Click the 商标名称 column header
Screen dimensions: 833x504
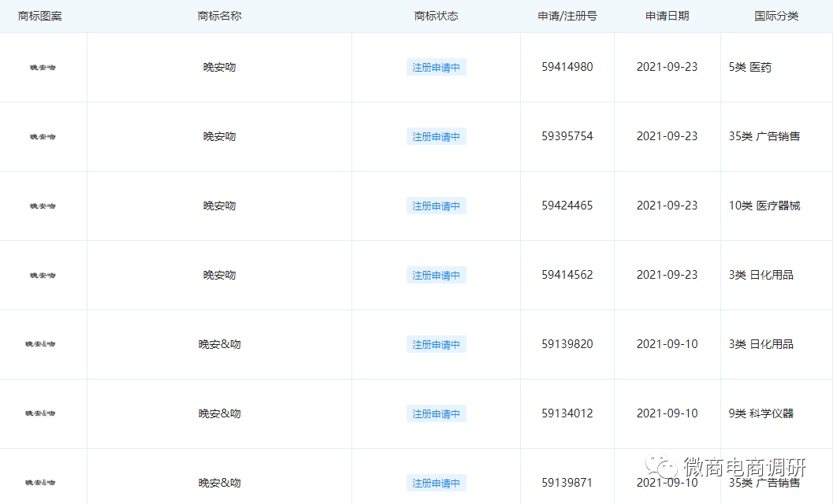tap(219, 16)
